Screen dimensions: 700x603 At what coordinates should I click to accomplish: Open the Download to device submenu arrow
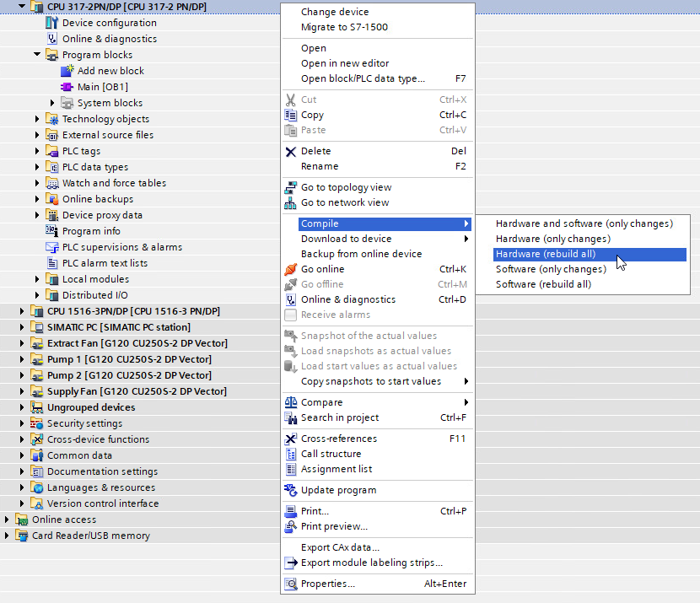pyautogui.click(x=466, y=239)
